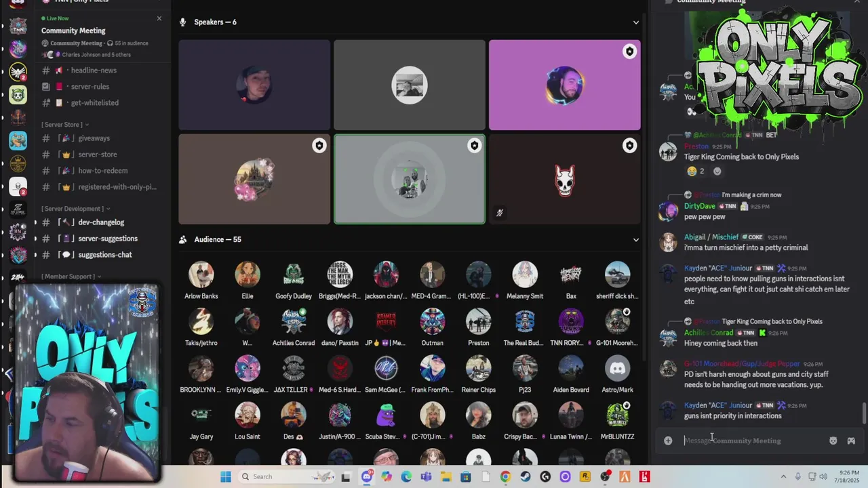Open the TNN server icon in sidebar
The width and height of the screenshot is (868, 488).
click(18, 26)
